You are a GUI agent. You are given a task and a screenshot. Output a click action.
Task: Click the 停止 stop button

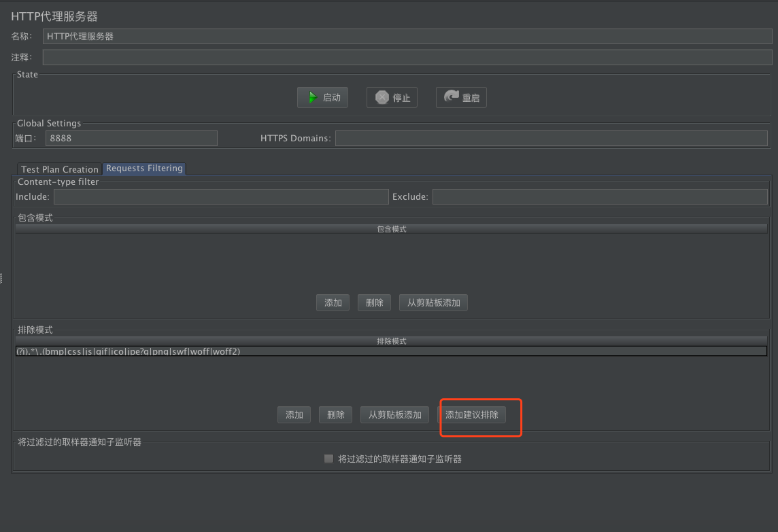coord(392,98)
